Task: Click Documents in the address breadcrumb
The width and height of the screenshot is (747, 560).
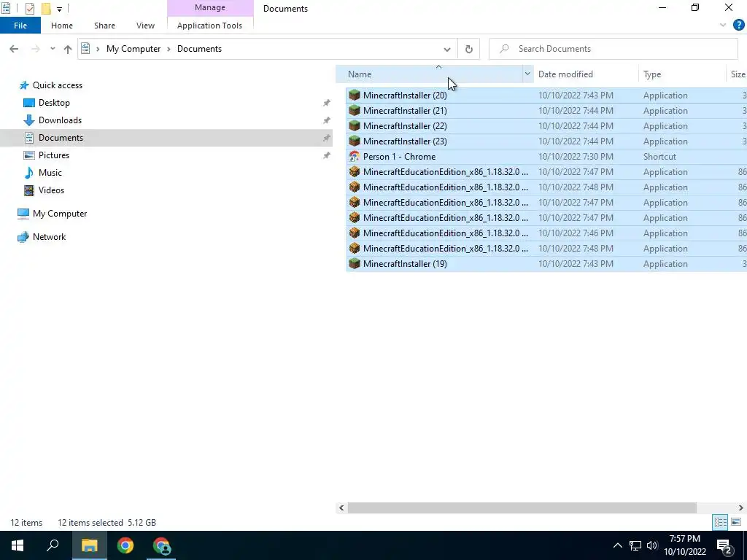Action: point(199,49)
